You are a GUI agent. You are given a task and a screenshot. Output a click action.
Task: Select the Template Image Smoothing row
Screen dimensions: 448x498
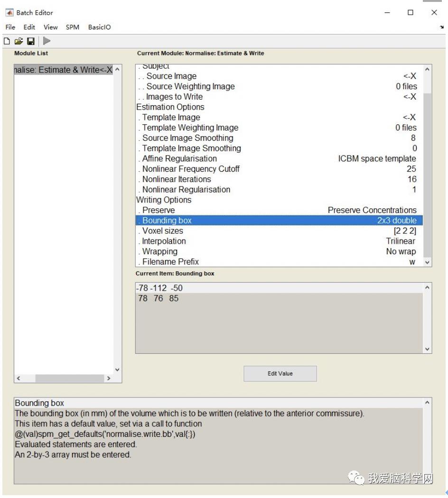tap(279, 148)
